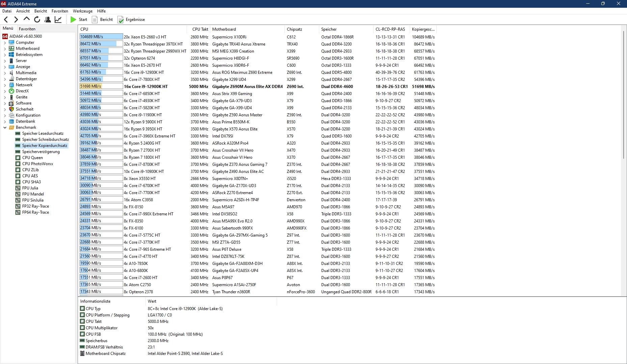Open the Bericht menu
627x364 pixels.
(40, 11)
